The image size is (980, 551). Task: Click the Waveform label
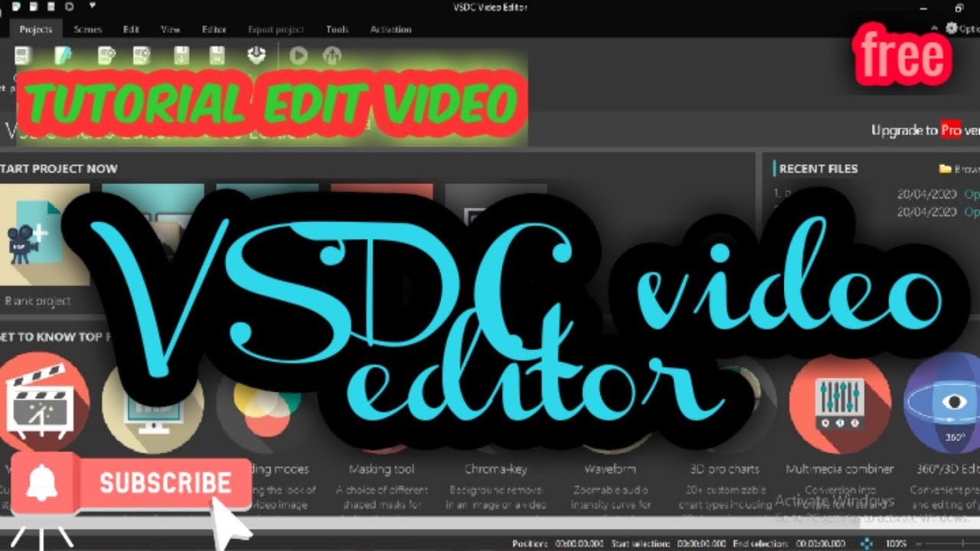click(x=610, y=469)
